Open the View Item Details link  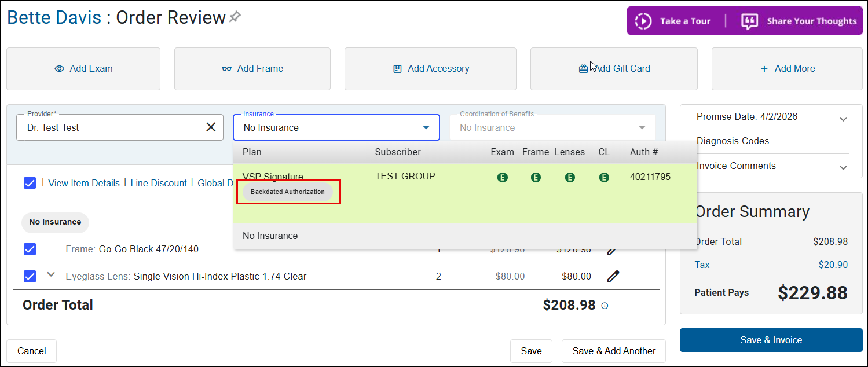(x=84, y=183)
